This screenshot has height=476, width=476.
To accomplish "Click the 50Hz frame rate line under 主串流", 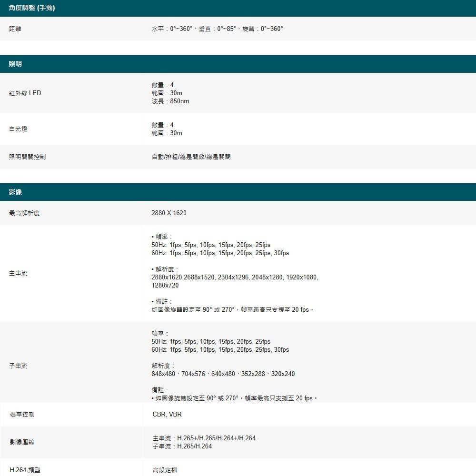I will pos(209,245).
